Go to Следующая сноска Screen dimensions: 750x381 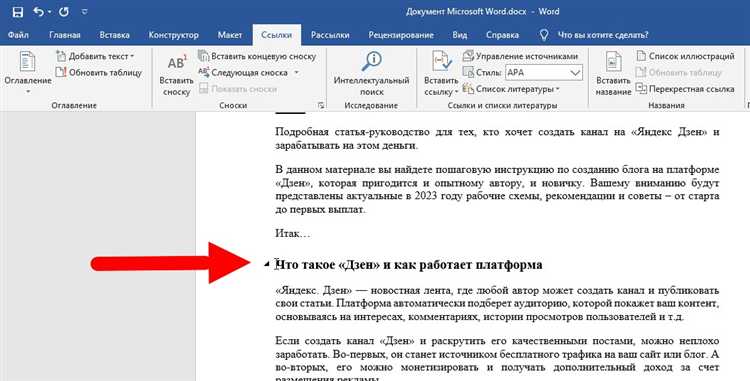point(243,73)
